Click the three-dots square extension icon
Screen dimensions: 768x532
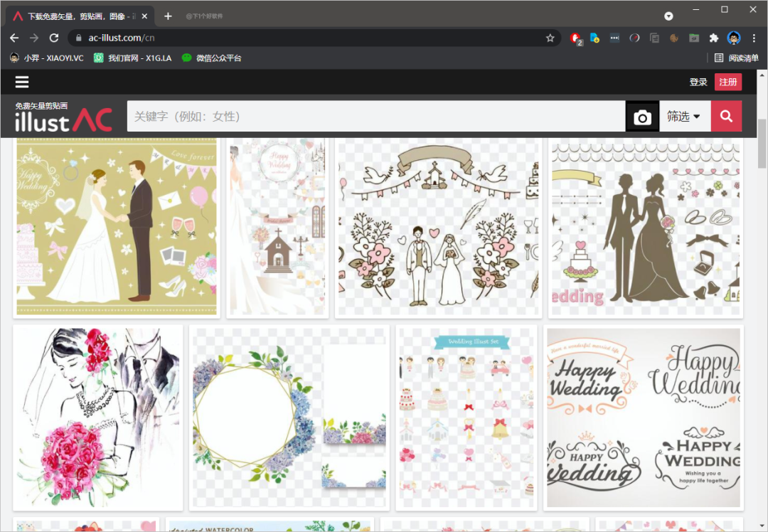pyautogui.click(x=614, y=38)
